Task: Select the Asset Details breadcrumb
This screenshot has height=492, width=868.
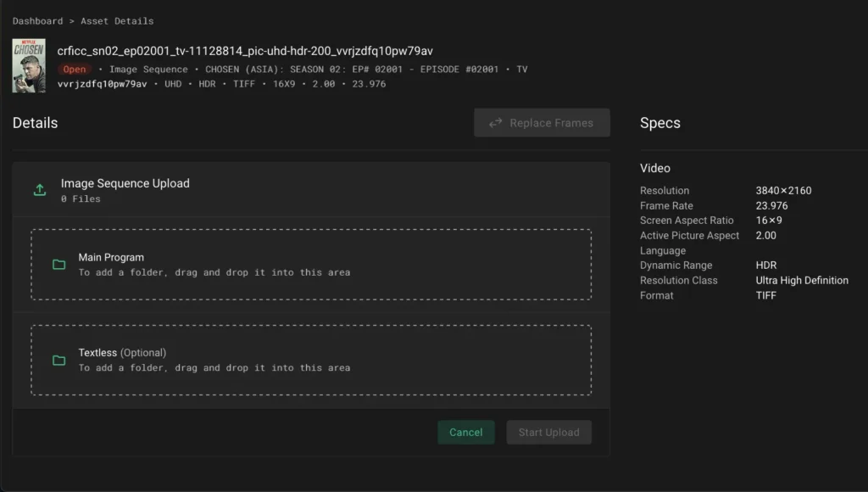Action: (117, 20)
